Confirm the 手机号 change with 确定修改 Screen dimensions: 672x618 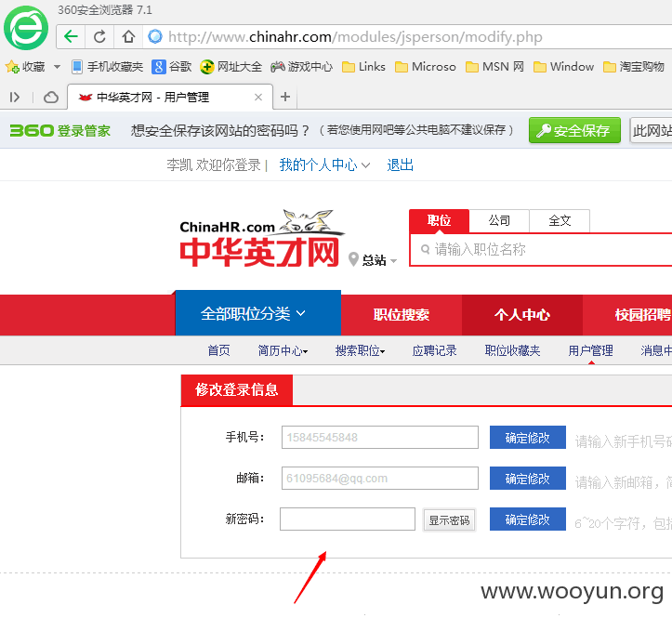(x=528, y=438)
